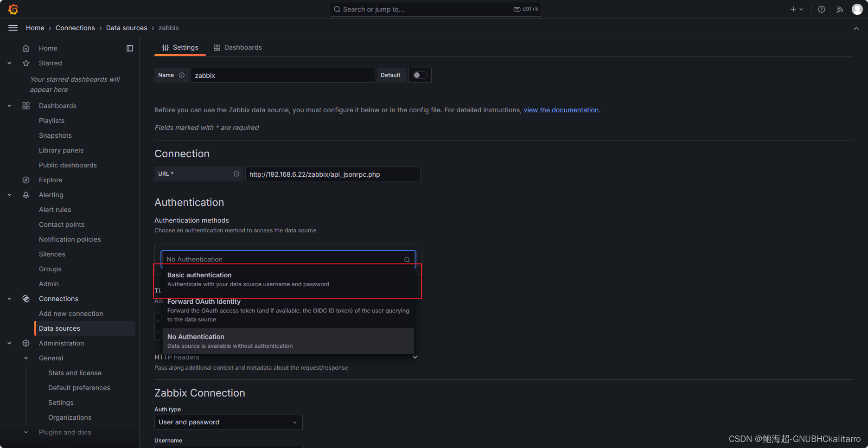Collapse the Alerting section chevron
Image resolution: width=868 pixels, height=448 pixels.
[9, 195]
